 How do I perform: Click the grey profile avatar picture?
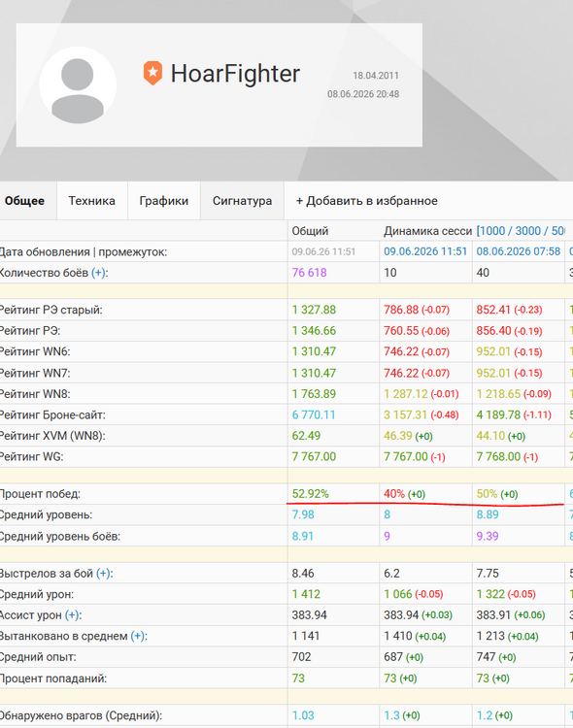(78, 85)
